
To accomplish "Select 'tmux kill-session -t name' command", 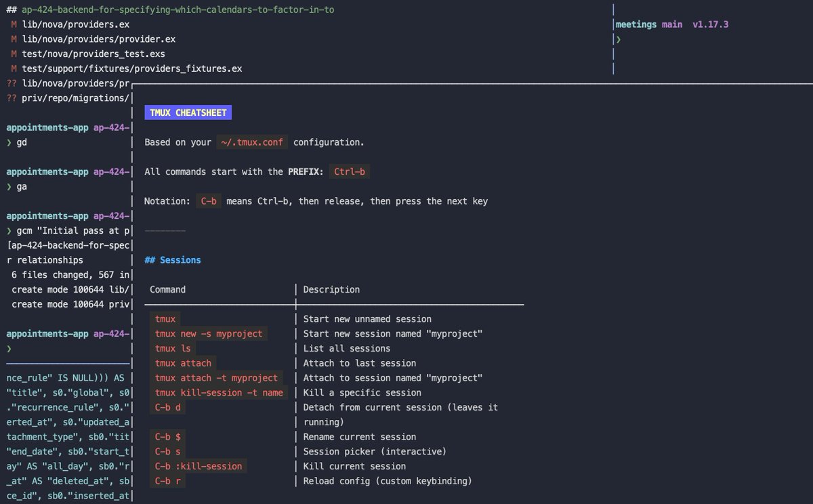I will tap(219, 393).
